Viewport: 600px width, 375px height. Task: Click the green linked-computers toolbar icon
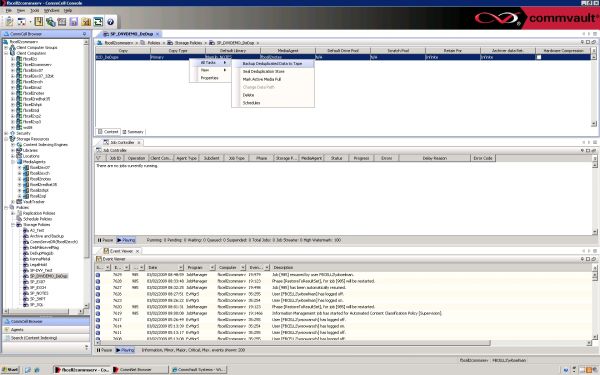click(x=51, y=22)
